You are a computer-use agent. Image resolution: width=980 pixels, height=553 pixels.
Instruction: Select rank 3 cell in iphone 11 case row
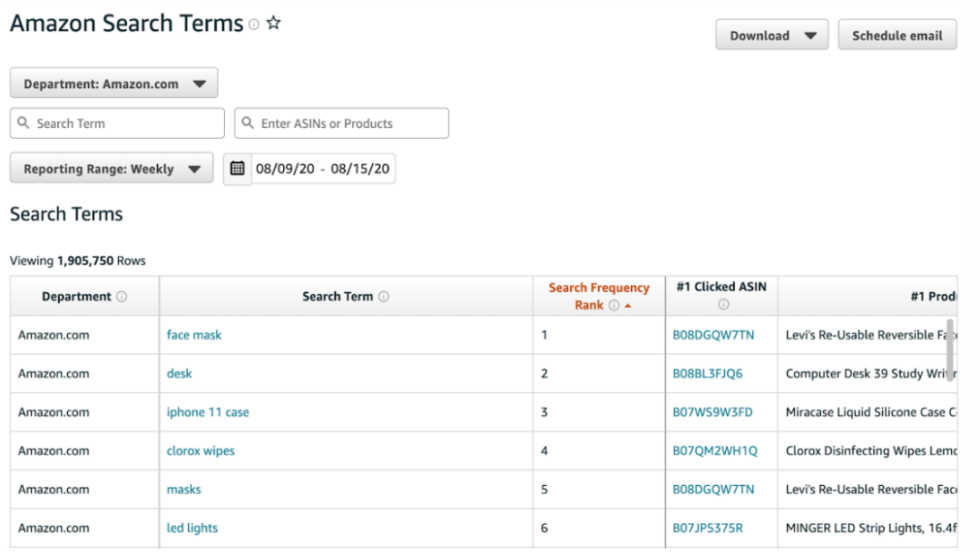click(x=599, y=412)
